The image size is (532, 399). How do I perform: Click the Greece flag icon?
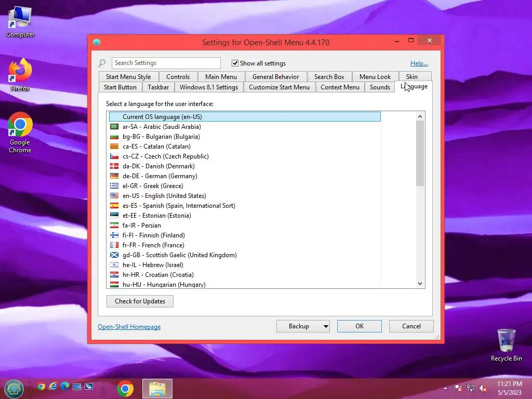pos(114,185)
